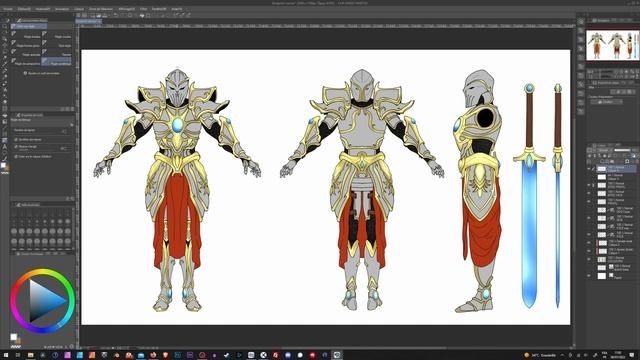Image resolution: width=640 pixels, height=360 pixels.
Task: Select the Papier layer thumbnail
Action: click(602, 276)
